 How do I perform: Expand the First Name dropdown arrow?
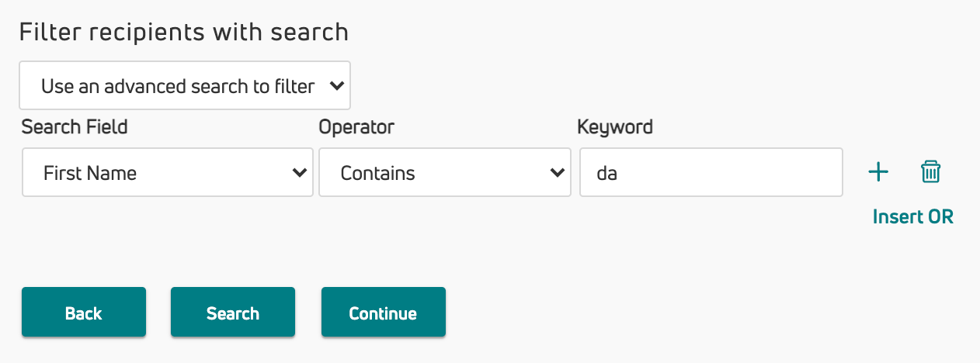point(300,173)
